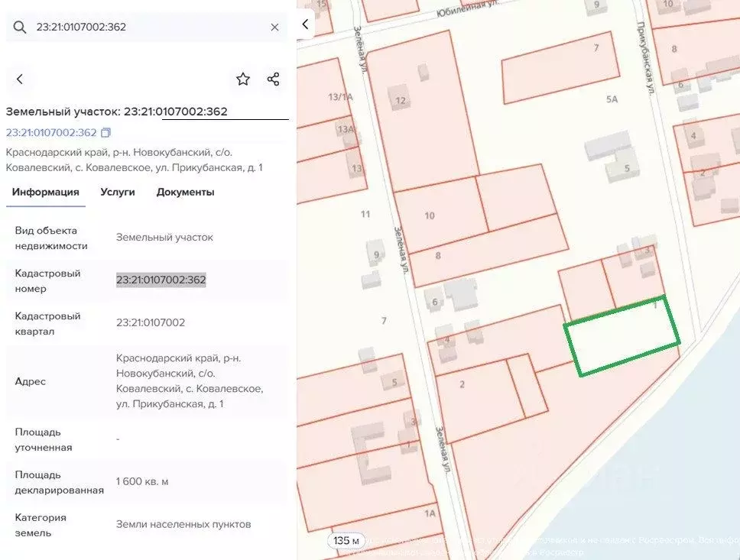Image resolution: width=740 pixels, height=560 pixels.
Task: Switch to the Документы tab
Action: [185, 192]
